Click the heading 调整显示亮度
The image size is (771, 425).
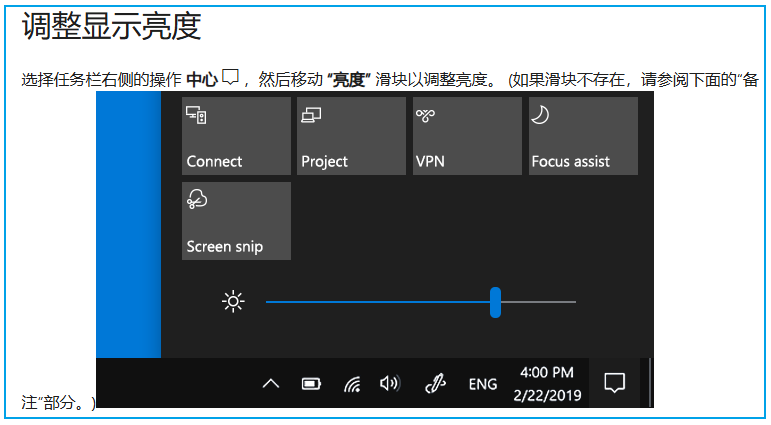click(x=111, y=27)
